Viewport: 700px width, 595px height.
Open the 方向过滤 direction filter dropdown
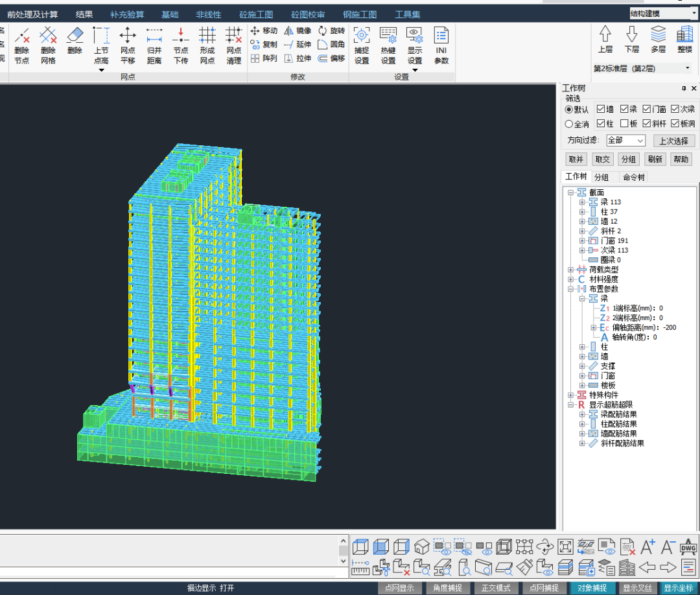coord(625,141)
